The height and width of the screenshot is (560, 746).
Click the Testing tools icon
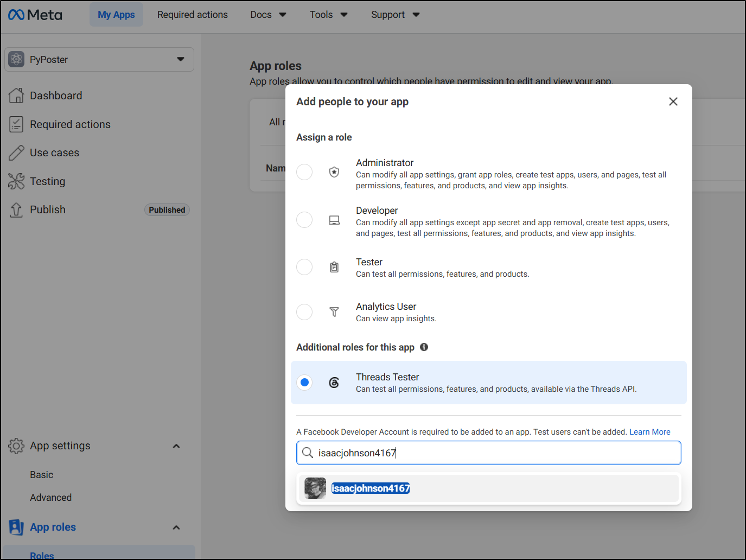16,181
